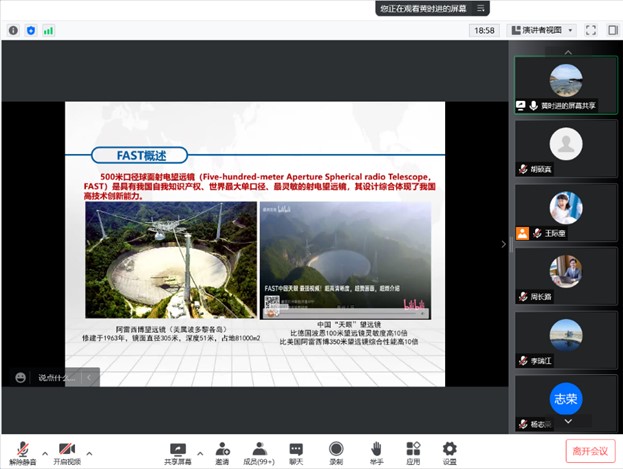Click the meeting info icon at top left
This screenshot has width=623, height=469.
(x=13, y=30)
